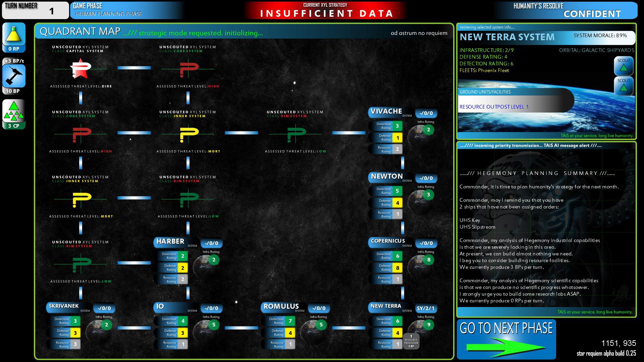Click the top Scout ship icon

(624, 66)
